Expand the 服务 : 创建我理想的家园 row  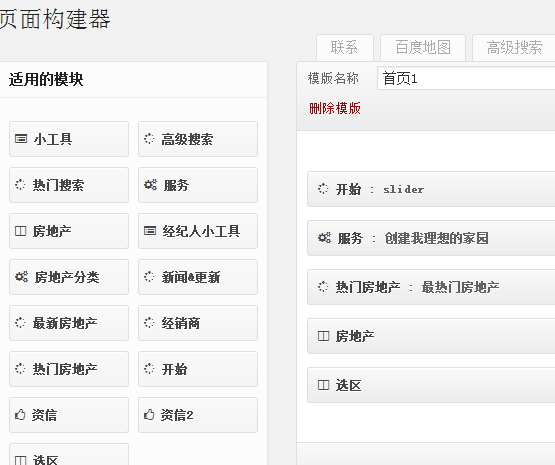point(431,238)
